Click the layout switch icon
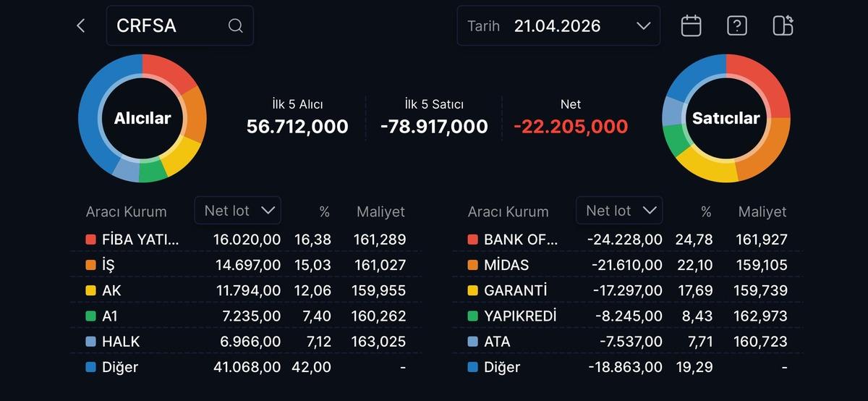868x401 pixels. click(x=783, y=26)
